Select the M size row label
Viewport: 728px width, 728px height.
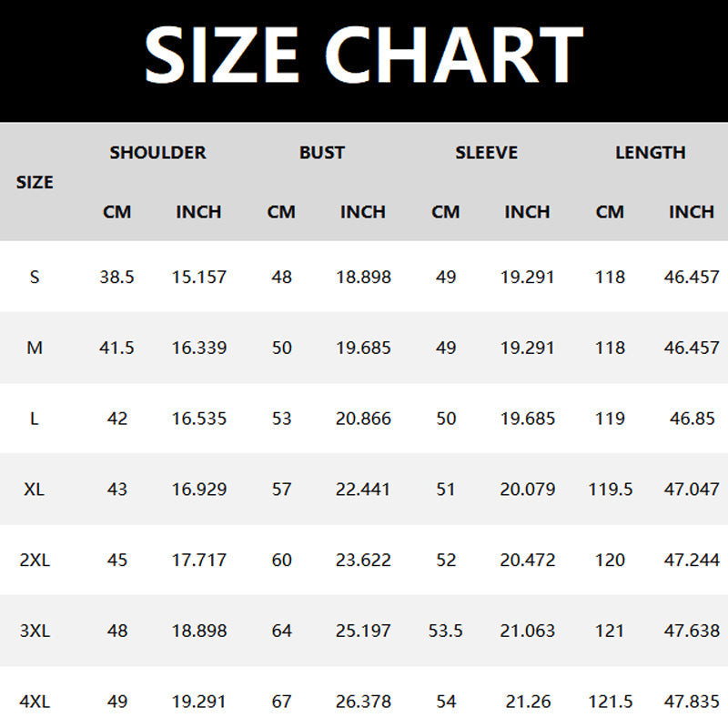coord(35,348)
